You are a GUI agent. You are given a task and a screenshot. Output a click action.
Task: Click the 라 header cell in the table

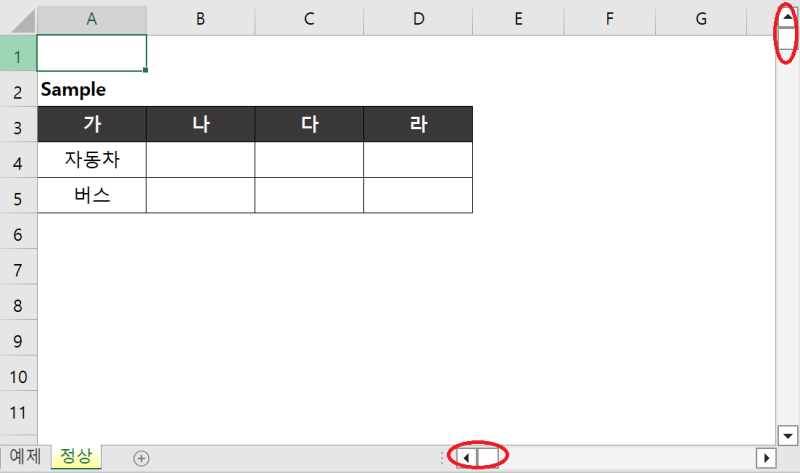418,124
